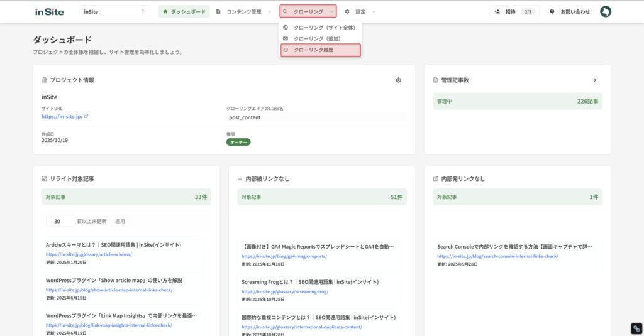Open the Link Map Insights article entry
This screenshot has height=336, width=644.
click(121, 315)
